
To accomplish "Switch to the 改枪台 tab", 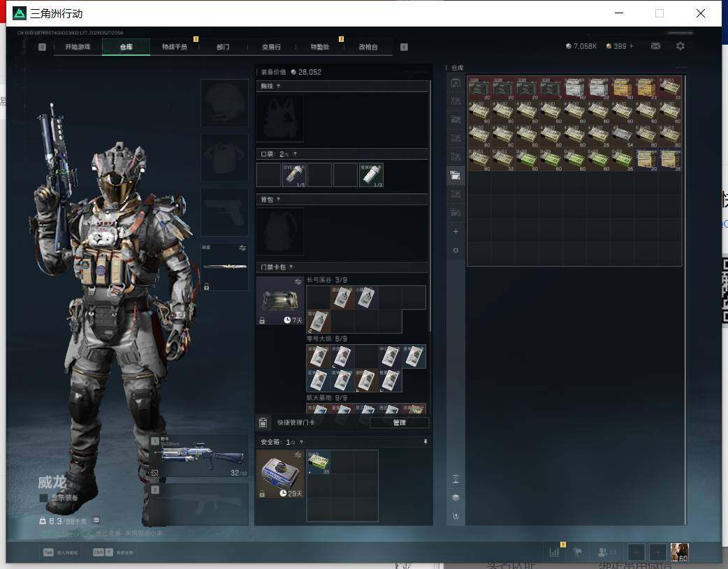I will tap(368, 47).
